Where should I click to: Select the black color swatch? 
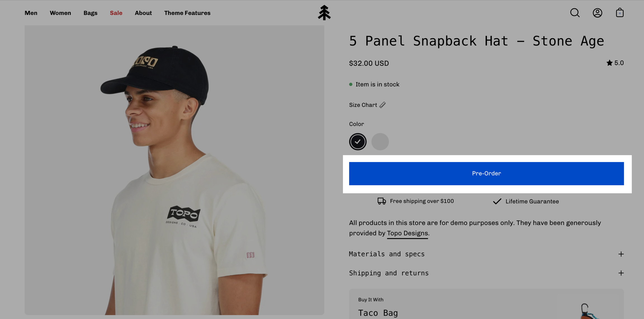(x=358, y=142)
